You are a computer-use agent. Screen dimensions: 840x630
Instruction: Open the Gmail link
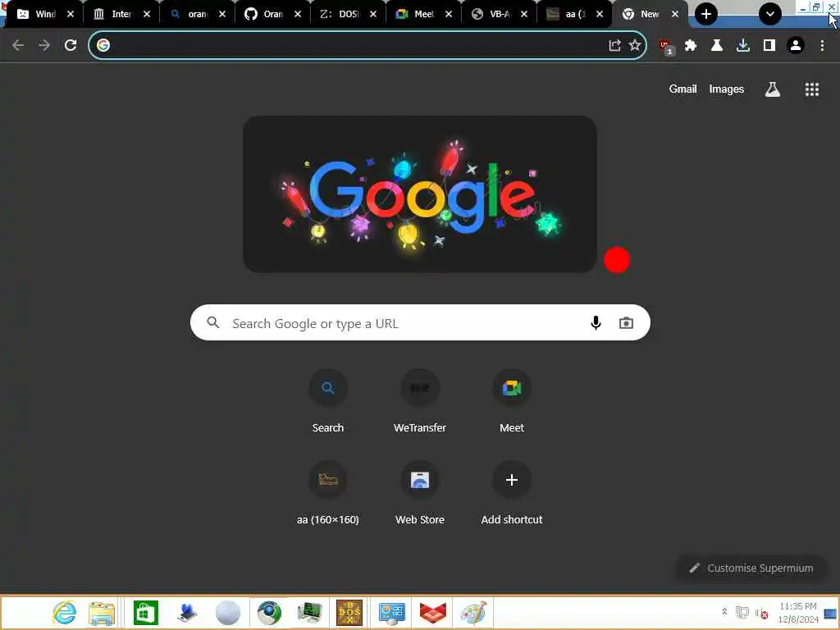[x=682, y=89]
